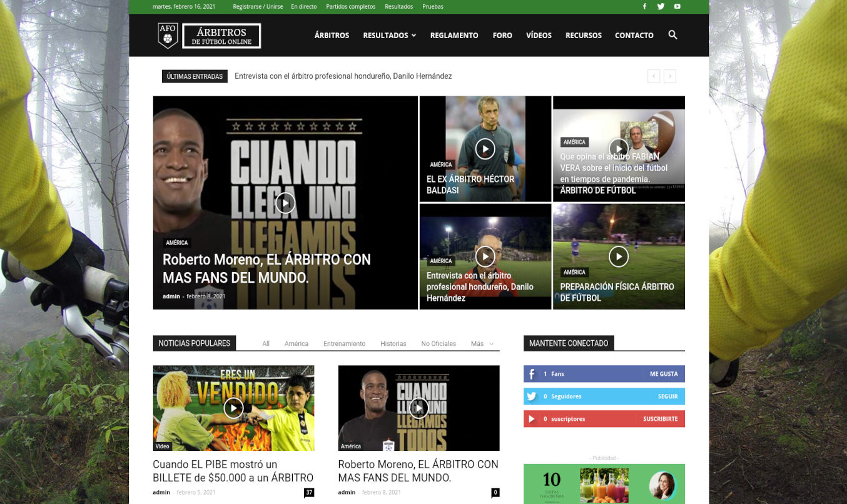Play the EL PIBE billete video thumbnail
The height and width of the screenshot is (504, 847).
[x=233, y=408]
